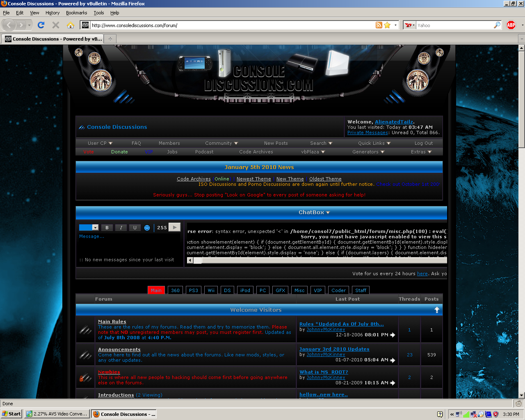Toggle italic formatting in the ChatBox
Viewport: 525px width, 420px height.
tap(121, 228)
